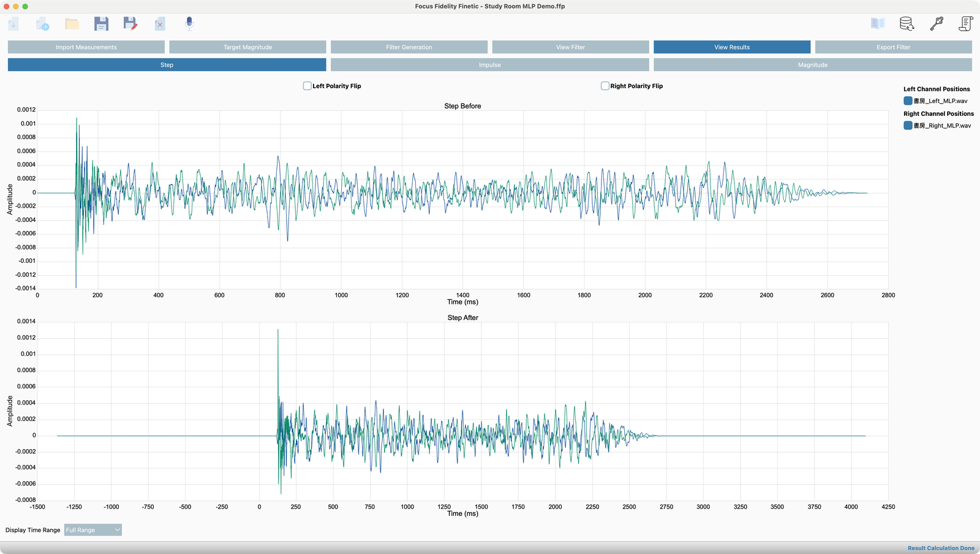Image resolution: width=980 pixels, height=554 pixels.
Task: Open the manual book icon
Action: tap(878, 23)
